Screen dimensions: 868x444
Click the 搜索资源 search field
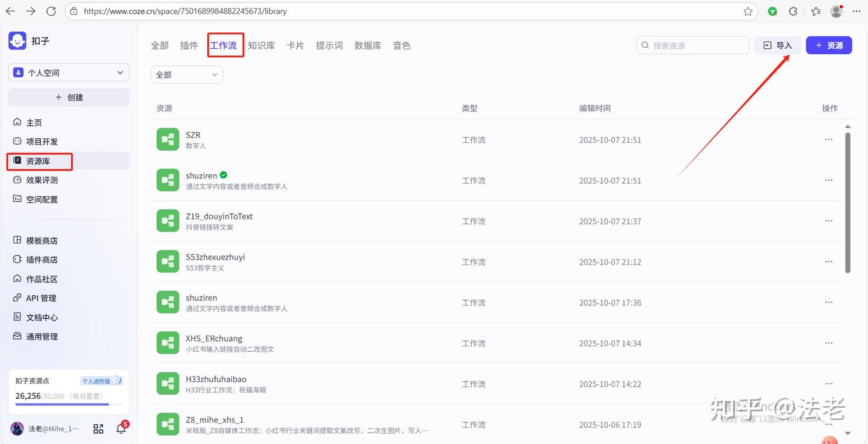click(x=693, y=45)
